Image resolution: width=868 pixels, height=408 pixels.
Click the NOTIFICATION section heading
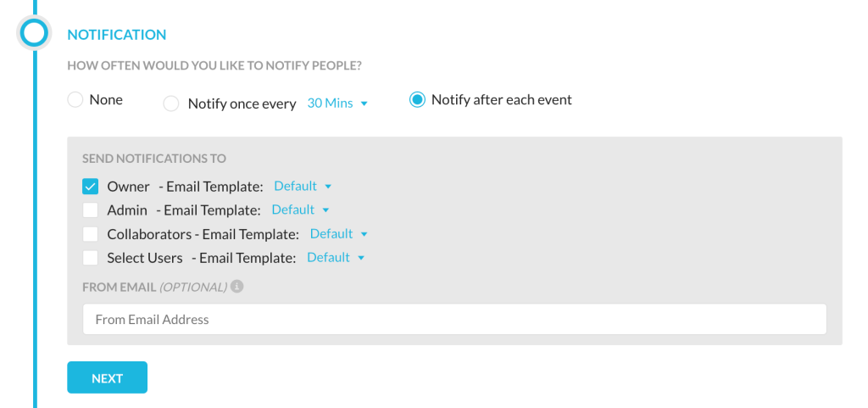point(117,35)
